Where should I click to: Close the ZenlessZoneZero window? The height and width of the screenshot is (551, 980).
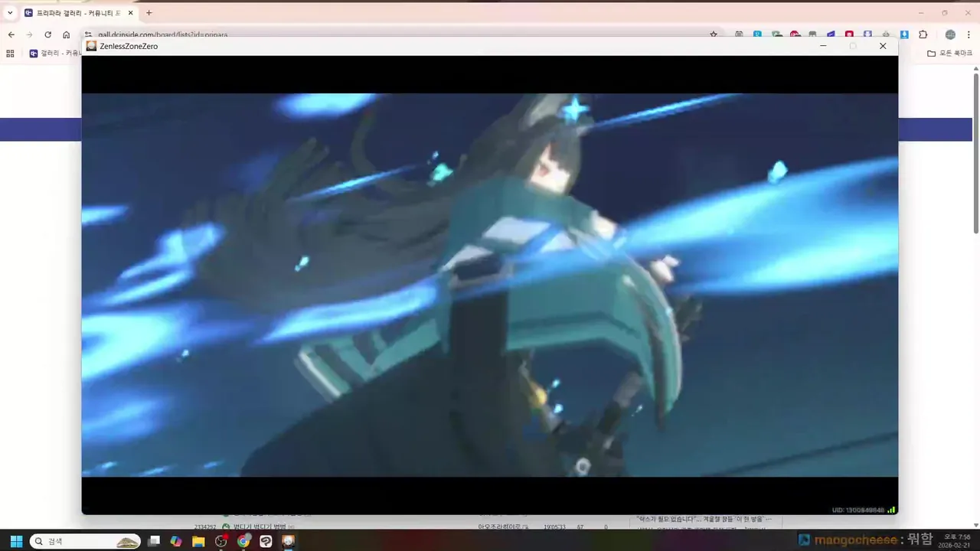click(883, 46)
